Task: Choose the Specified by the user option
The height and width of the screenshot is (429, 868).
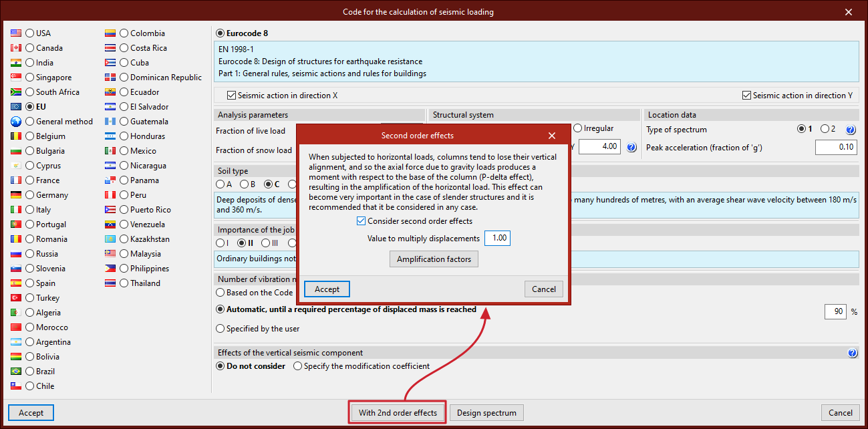Action: (x=221, y=329)
